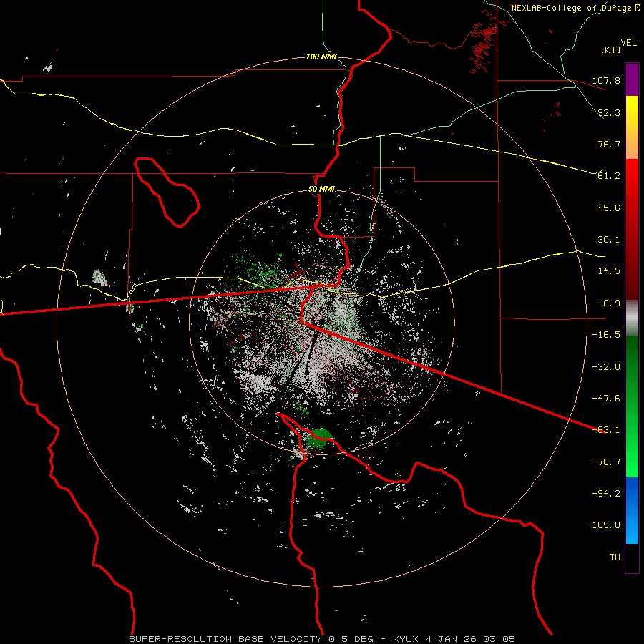Select the -94.2 scale value

pyautogui.click(x=606, y=494)
